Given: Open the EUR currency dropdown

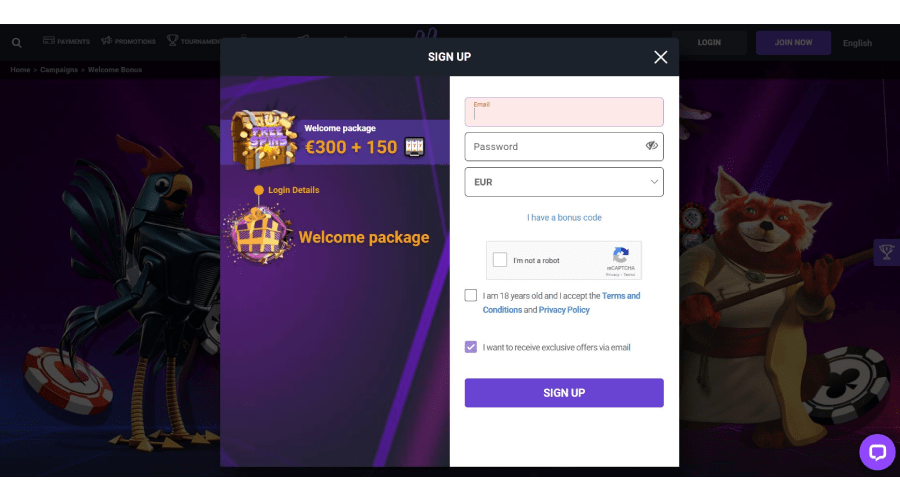Looking at the screenshot, I should point(564,182).
